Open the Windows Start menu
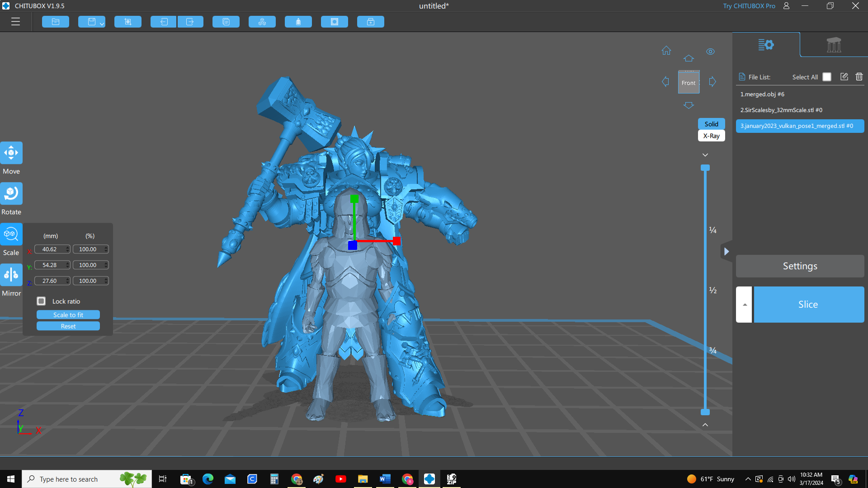The width and height of the screenshot is (868, 488). point(11,479)
